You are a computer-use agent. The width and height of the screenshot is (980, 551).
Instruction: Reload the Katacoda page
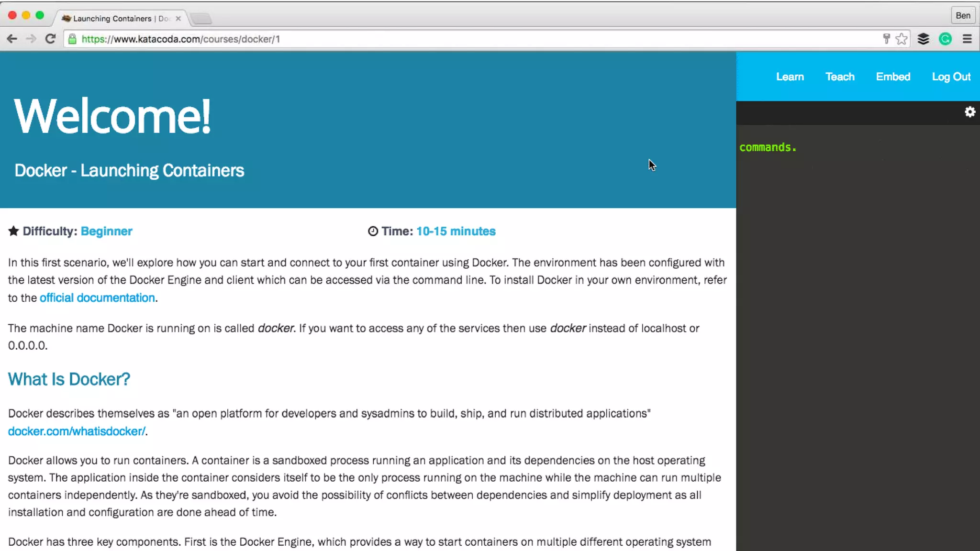(50, 39)
